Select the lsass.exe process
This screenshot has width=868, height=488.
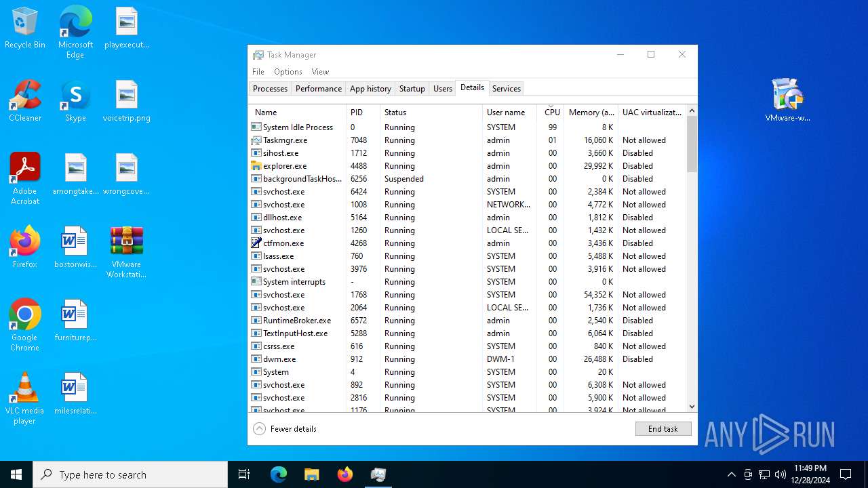point(467,256)
